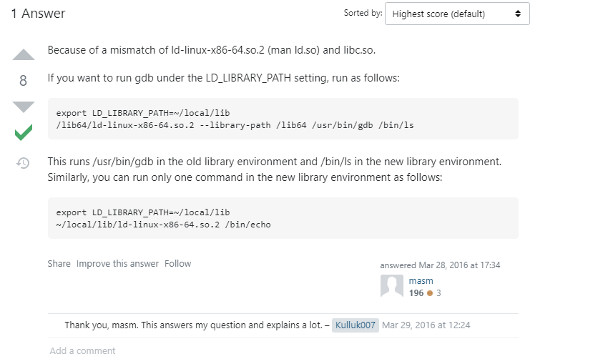Show the answer's activity history icon
598x364 pixels.
(23, 163)
